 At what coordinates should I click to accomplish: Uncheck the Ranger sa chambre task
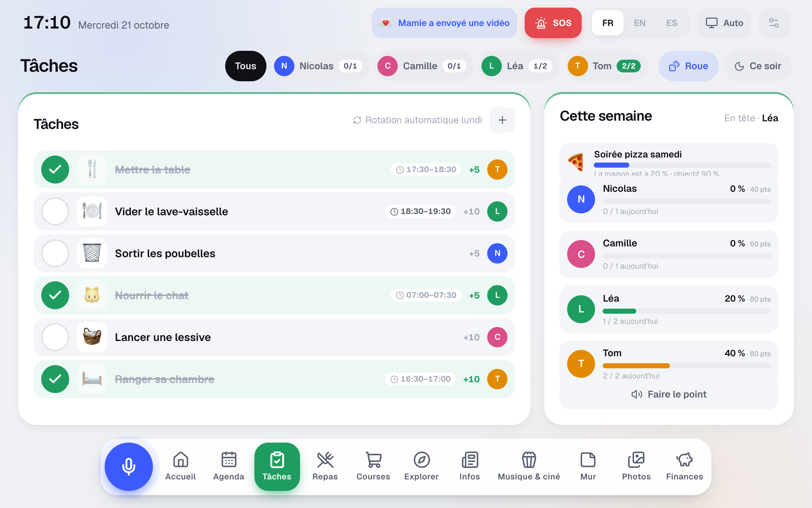[x=56, y=379]
